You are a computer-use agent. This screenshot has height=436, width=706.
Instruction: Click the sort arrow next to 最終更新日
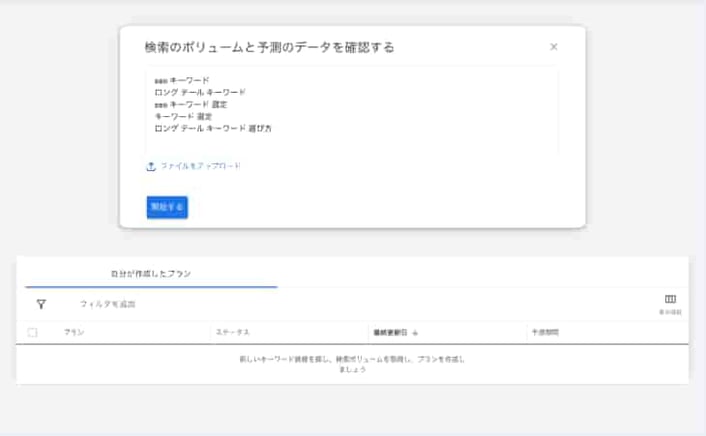(x=415, y=332)
